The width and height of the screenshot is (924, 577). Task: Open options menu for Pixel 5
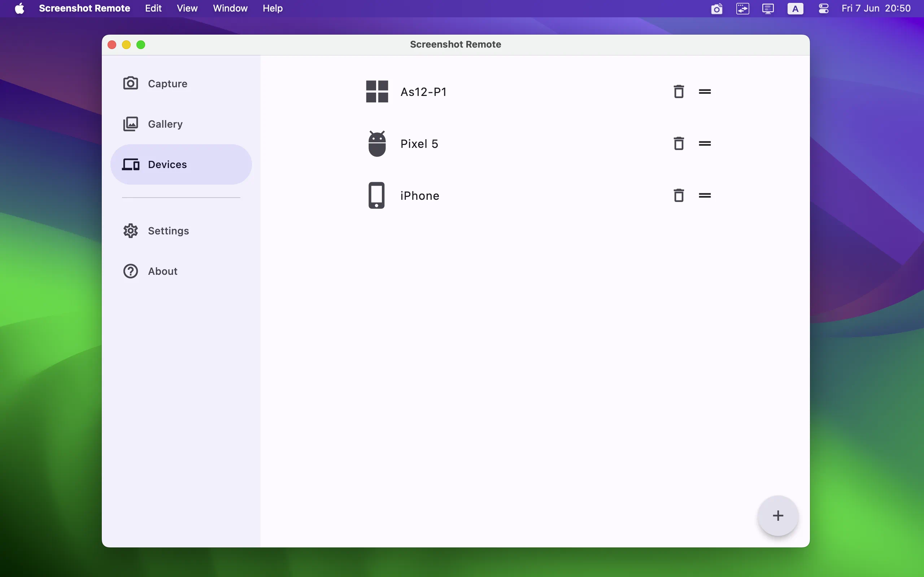coord(705,144)
